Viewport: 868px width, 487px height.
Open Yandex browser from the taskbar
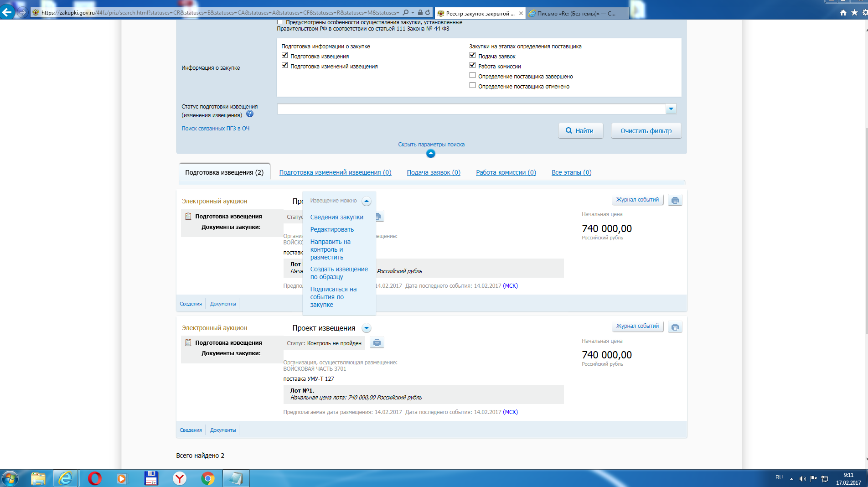[180, 478]
